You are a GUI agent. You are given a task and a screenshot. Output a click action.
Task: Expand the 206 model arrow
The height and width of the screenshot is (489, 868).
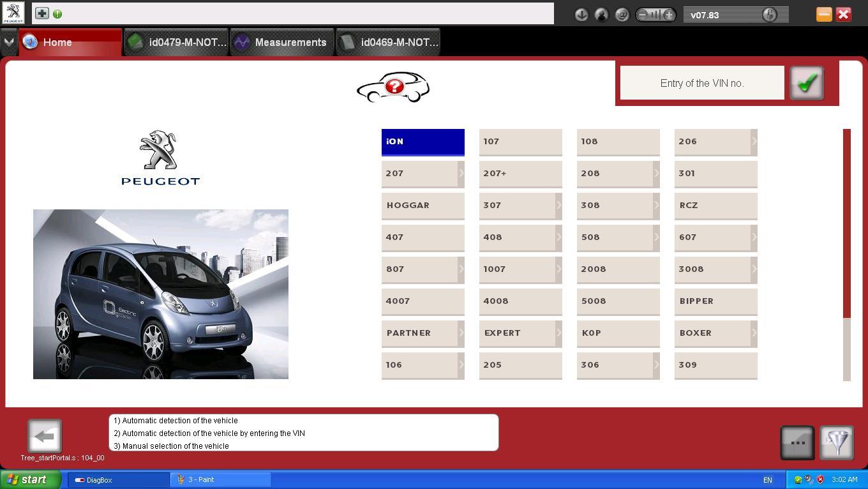click(754, 141)
